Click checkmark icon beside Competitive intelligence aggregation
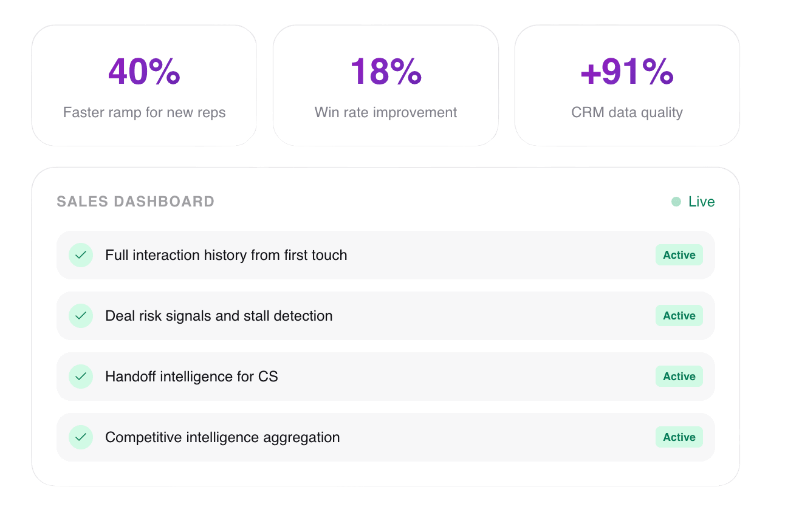This screenshot has width=785, height=532. point(81,437)
